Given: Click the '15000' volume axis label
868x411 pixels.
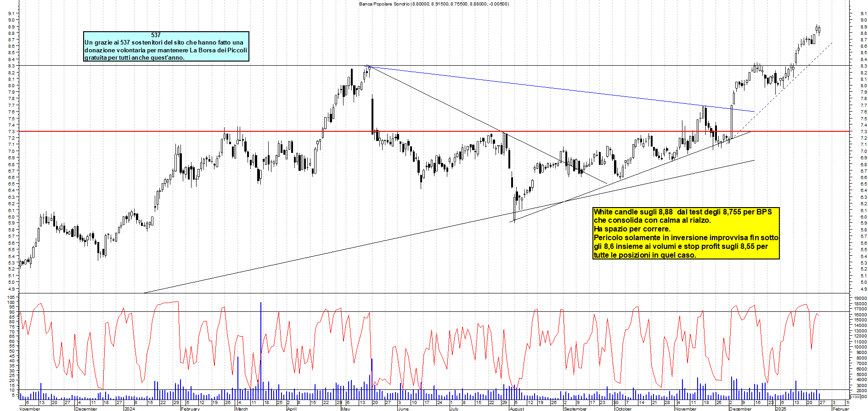Looking at the screenshot, I should 860,320.
